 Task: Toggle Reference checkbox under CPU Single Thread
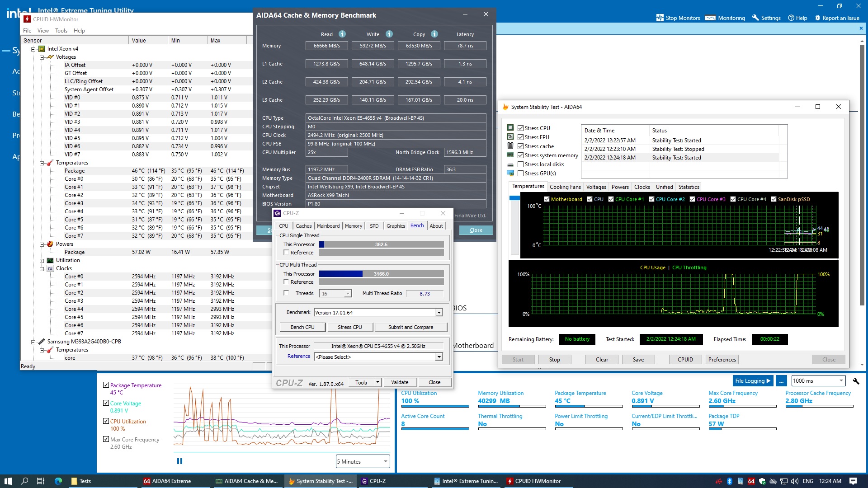[286, 253]
